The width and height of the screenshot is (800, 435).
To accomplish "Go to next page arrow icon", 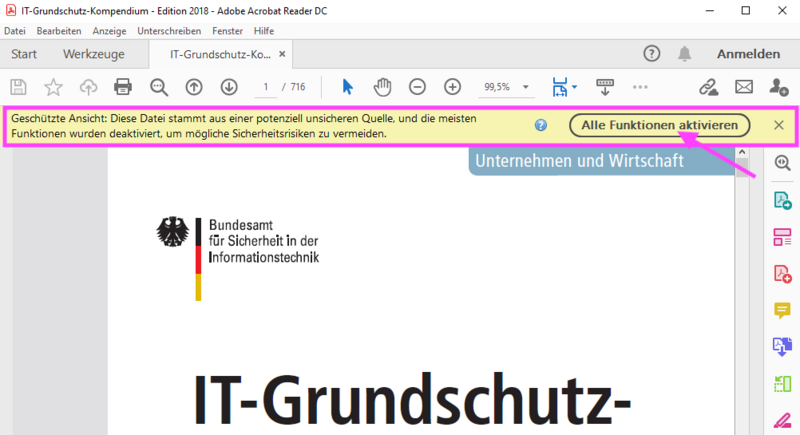I will [x=229, y=87].
